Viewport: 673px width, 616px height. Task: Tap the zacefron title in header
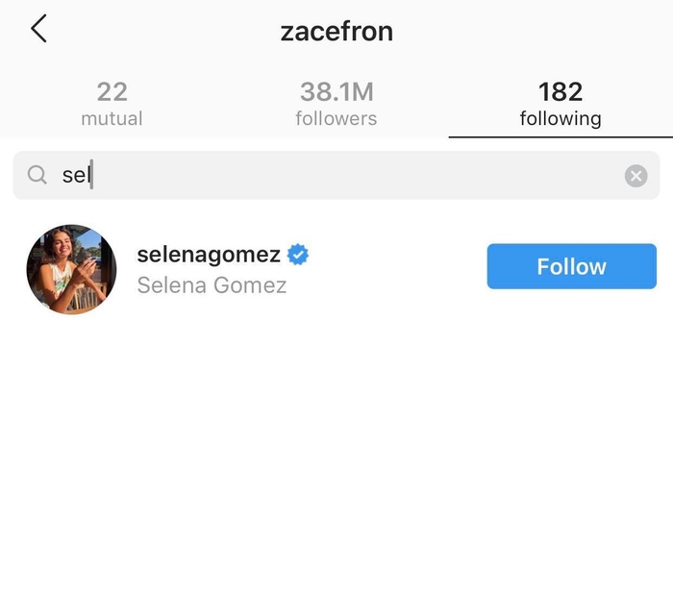click(336, 32)
